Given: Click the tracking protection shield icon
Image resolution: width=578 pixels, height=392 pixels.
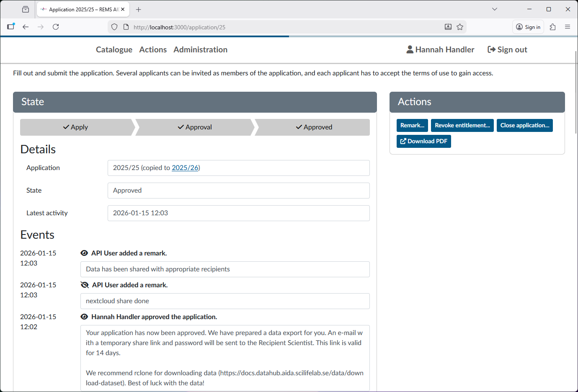Looking at the screenshot, I should tap(114, 26).
